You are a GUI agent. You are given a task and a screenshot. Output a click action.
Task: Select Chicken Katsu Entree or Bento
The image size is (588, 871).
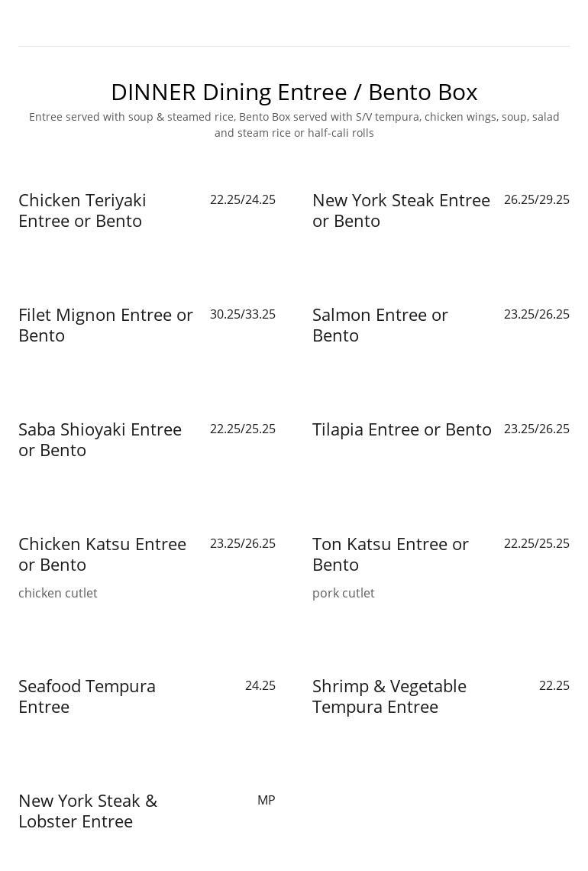[102, 554]
